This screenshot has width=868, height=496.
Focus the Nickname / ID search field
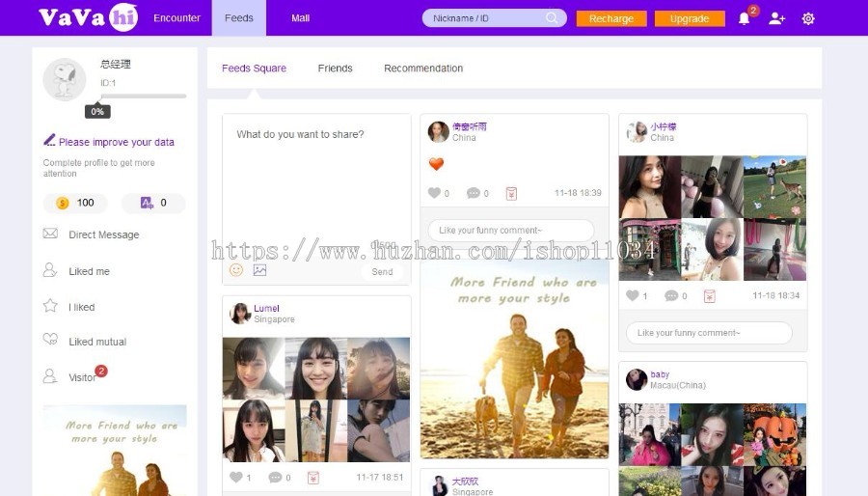495,17
